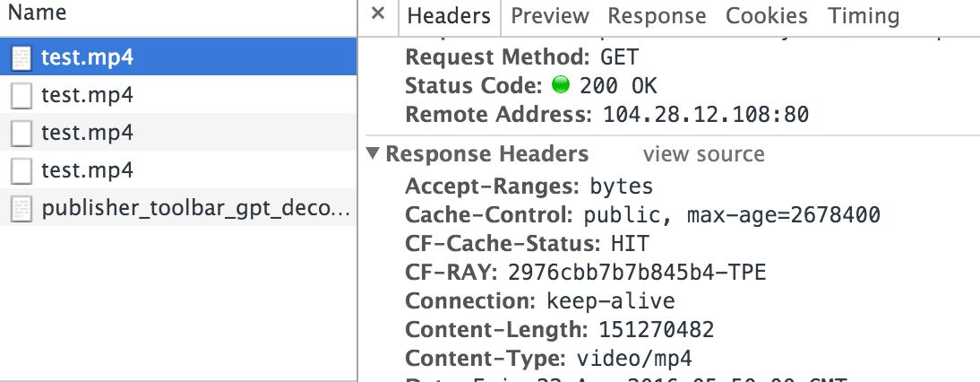Switch to the Response tab
Image resolution: width=980 pixels, height=382 pixels.
click(657, 16)
